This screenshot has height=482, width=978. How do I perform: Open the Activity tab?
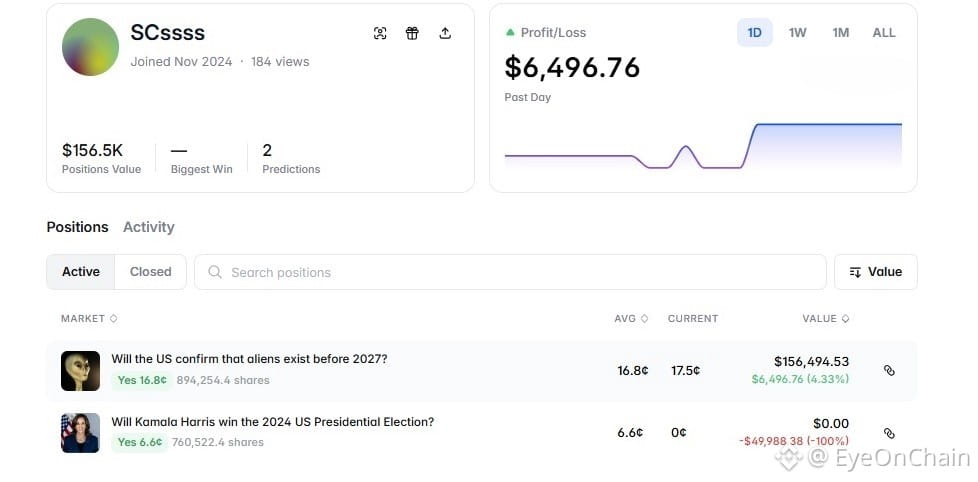(x=148, y=227)
